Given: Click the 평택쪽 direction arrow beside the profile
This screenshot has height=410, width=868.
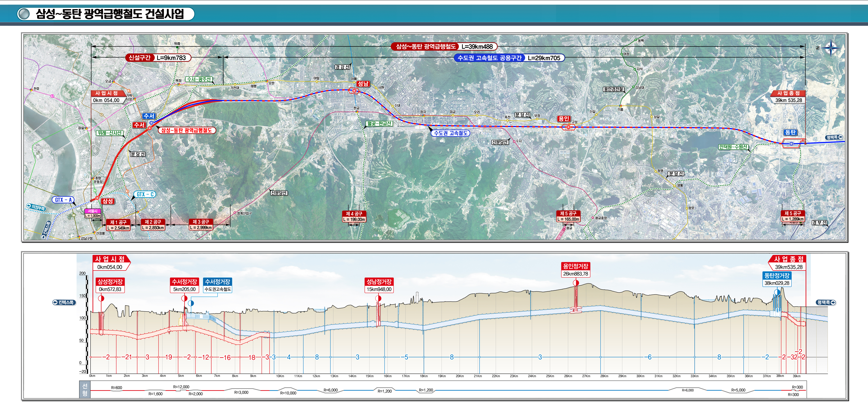Looking at the screenshot, I should point(826,302).
